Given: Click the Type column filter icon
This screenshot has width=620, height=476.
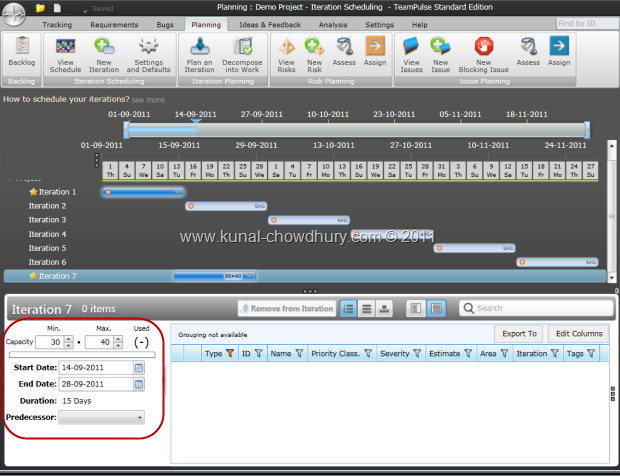Looking at the screenshot, I should (230, 353).
